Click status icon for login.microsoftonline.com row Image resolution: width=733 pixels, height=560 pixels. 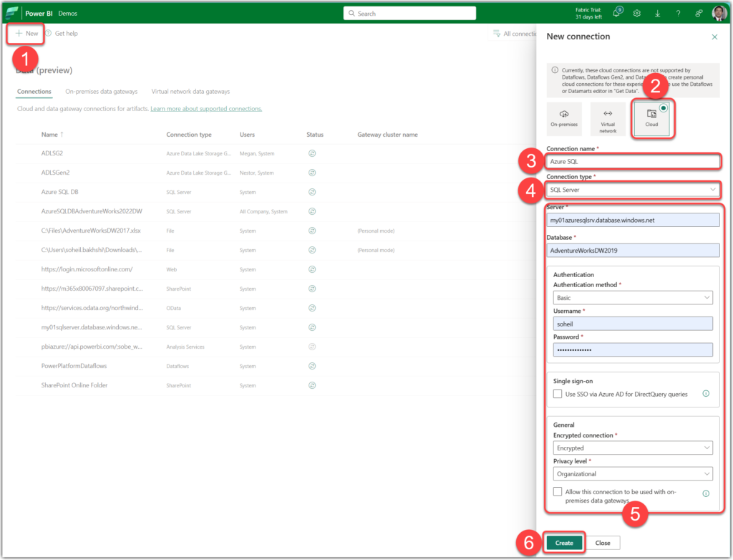(312, 269)
